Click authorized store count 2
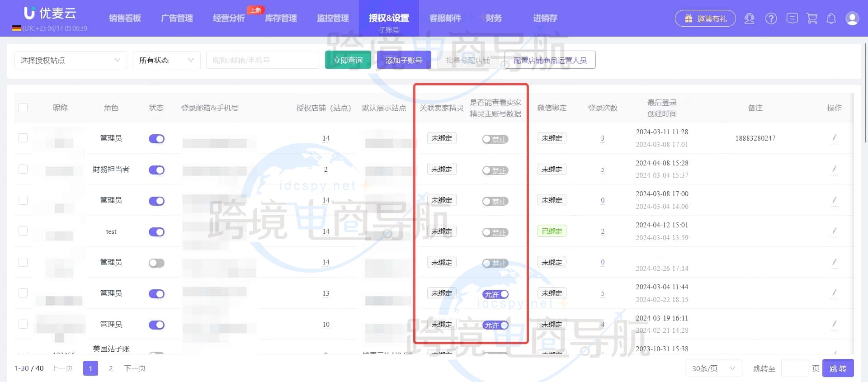This screenshot has height=382, width=868. tap(325, 170)
